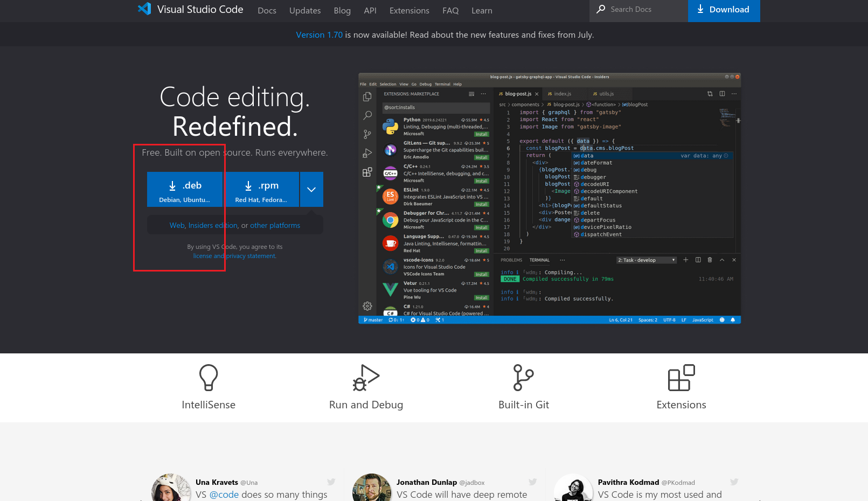Expand the blue chevron for more download options
This screenshot has height=501, width=868.
coord(311,189)
